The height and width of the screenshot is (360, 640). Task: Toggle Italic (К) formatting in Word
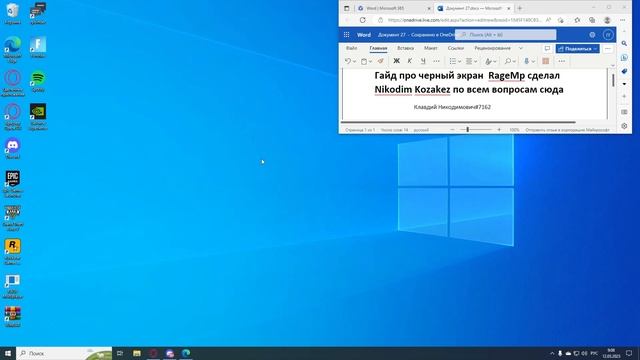click(409, 61)
